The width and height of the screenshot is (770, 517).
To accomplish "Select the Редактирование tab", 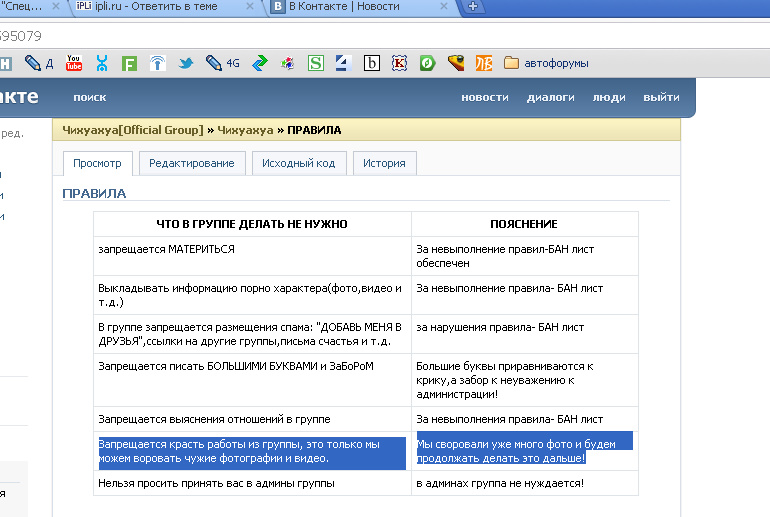I will 191,163.
